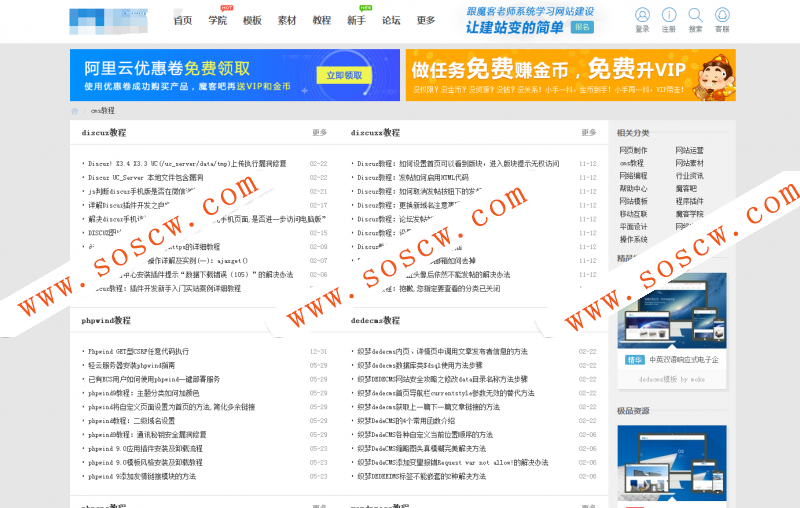Image resolution: width=800 pixels, height=508 pixels.
Task: Open 织梦DedeCMS缩略图失真模糊完美解决方法 article
Action: (x=421, y=449)
